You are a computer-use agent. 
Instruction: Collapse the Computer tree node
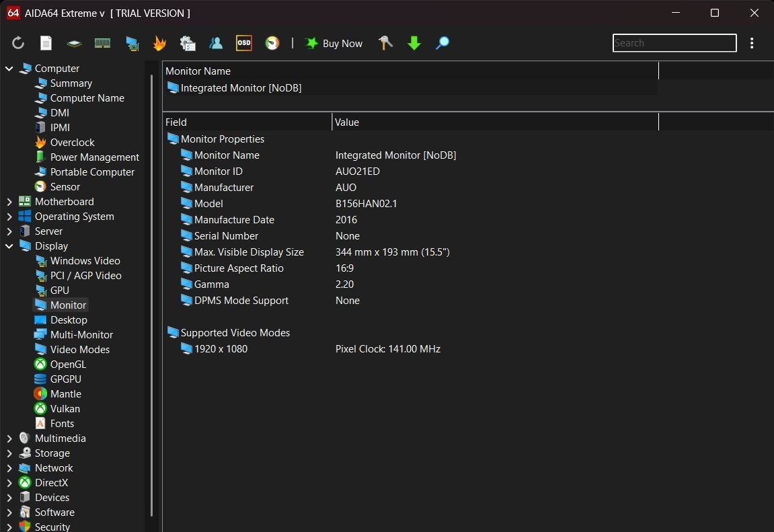(9, 69)
